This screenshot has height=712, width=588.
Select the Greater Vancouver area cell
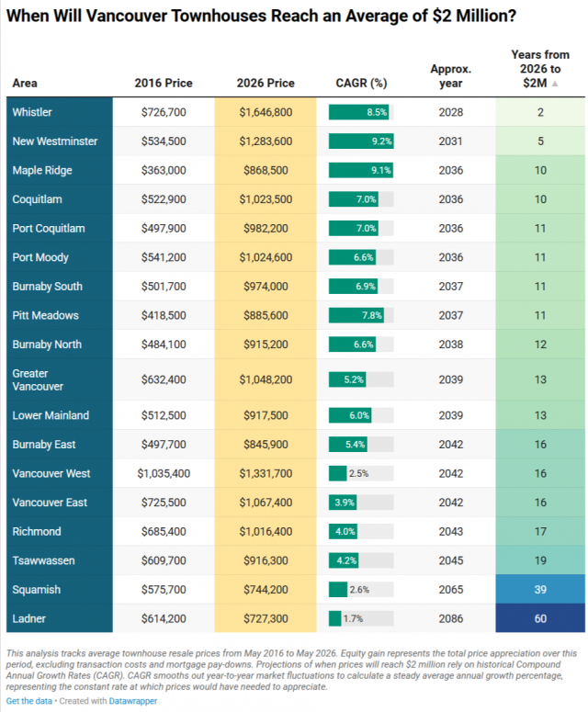point(60,379)
